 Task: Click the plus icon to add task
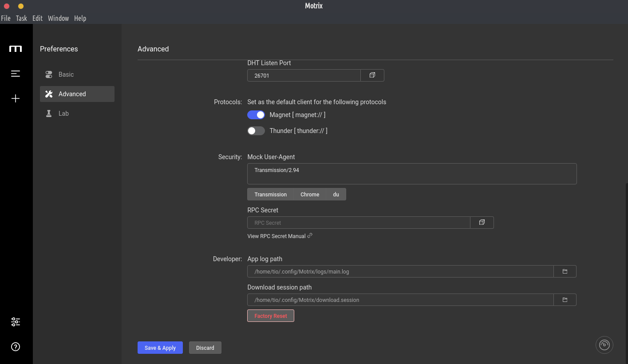click(x=16, y=98)
